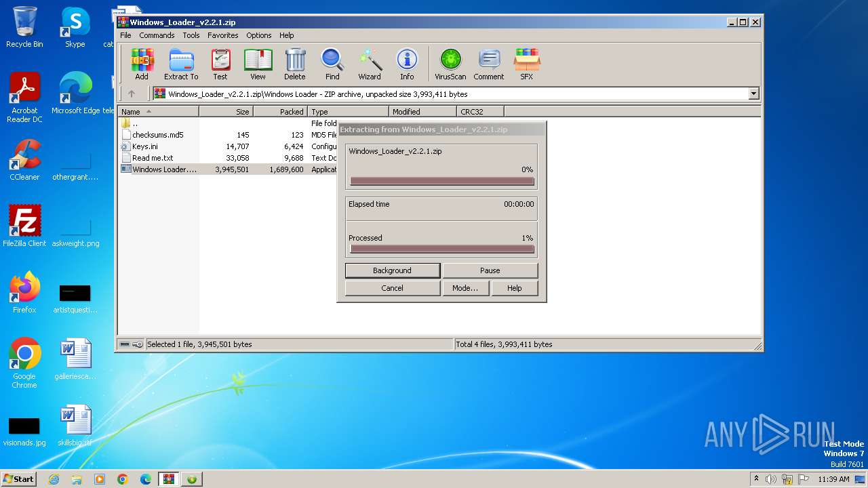Screen dimensions: 868x488
Task: Select the Windows Loader application row
Action: point(229,169)
